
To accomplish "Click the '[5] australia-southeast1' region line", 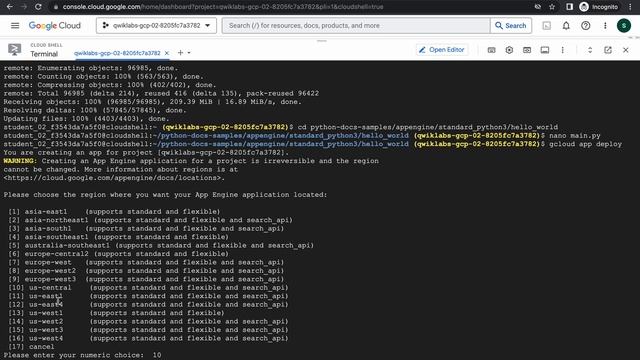I will pos(161,245).
